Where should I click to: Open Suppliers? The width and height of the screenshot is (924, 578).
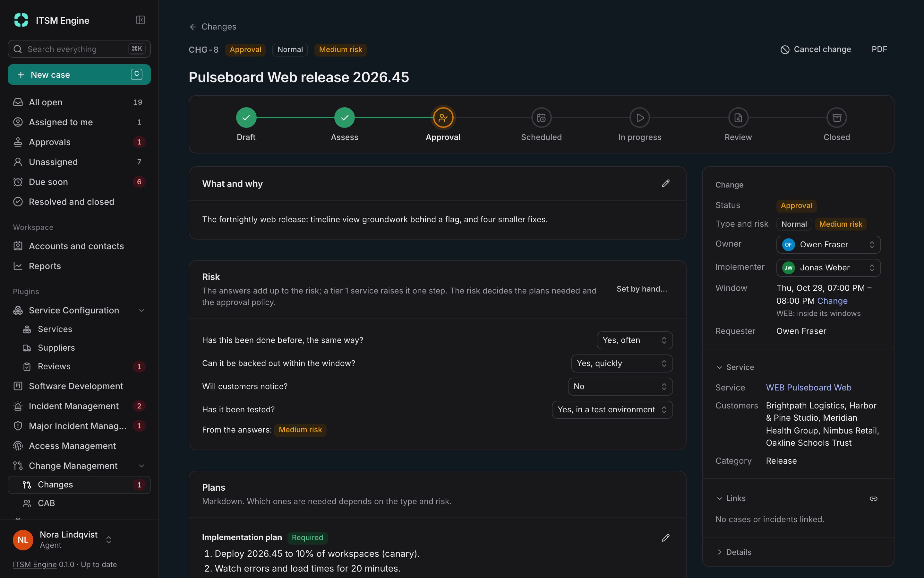click(x=79, y=348)
